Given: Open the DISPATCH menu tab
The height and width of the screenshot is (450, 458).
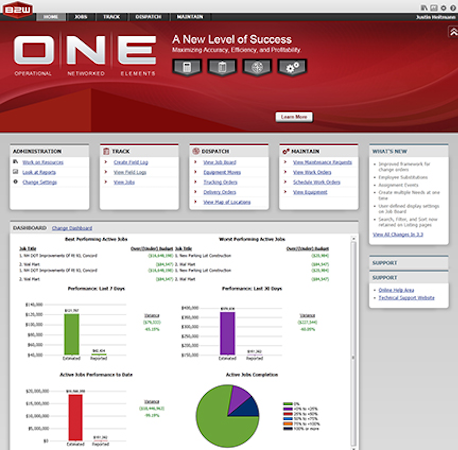Looking at the screenshot, I should pyautogui.click(x=149, y=17).
